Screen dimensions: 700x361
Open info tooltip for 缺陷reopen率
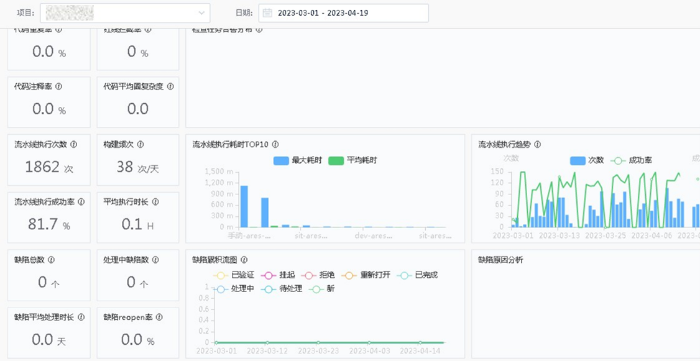159,317
